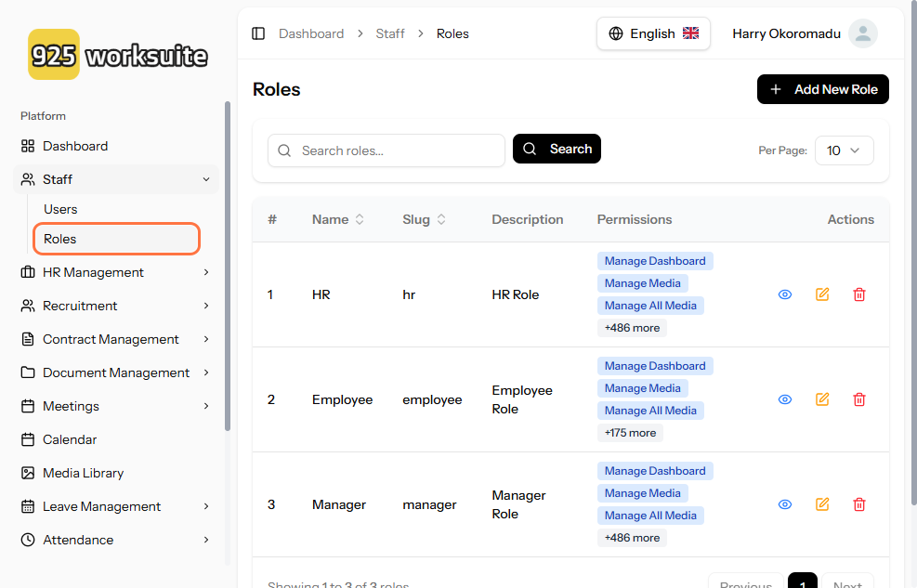Click the edit icon for Manager role
Screen dimensions: 917x588
click(x=822, y=504)
